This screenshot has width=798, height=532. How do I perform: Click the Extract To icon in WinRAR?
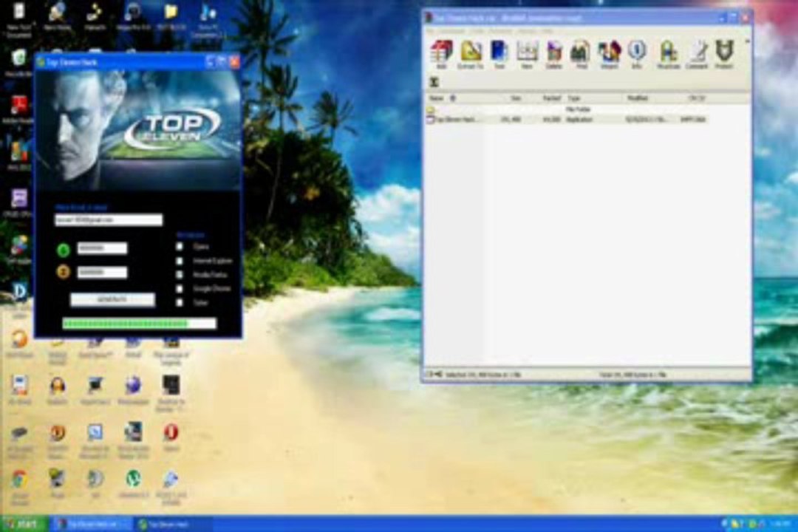pyautogui.click(x=471, y=55)
